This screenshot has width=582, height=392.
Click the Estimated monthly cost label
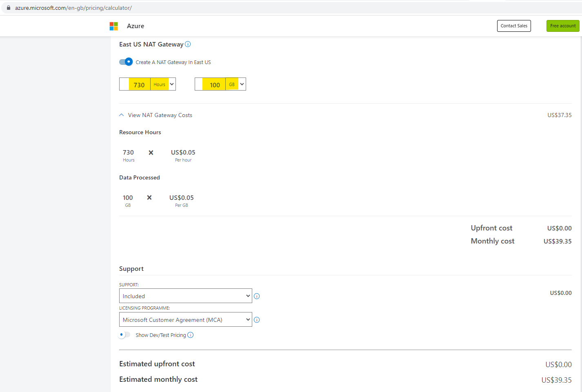(158, 379)
